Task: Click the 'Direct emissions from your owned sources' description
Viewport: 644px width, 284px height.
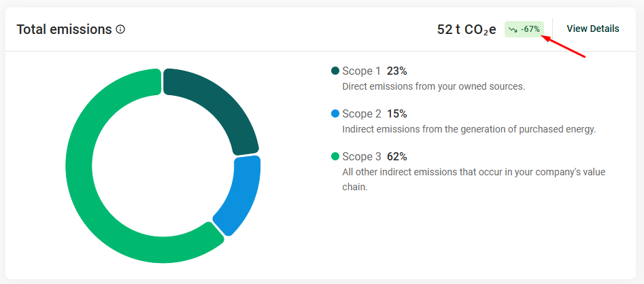Action: tap(433, 86)
